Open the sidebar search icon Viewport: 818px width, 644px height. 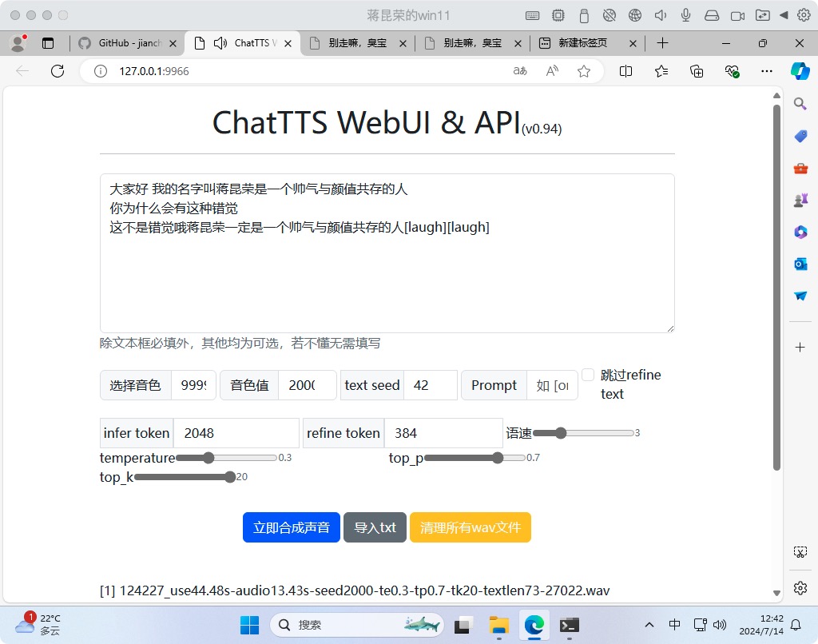(x=800, y=103)
